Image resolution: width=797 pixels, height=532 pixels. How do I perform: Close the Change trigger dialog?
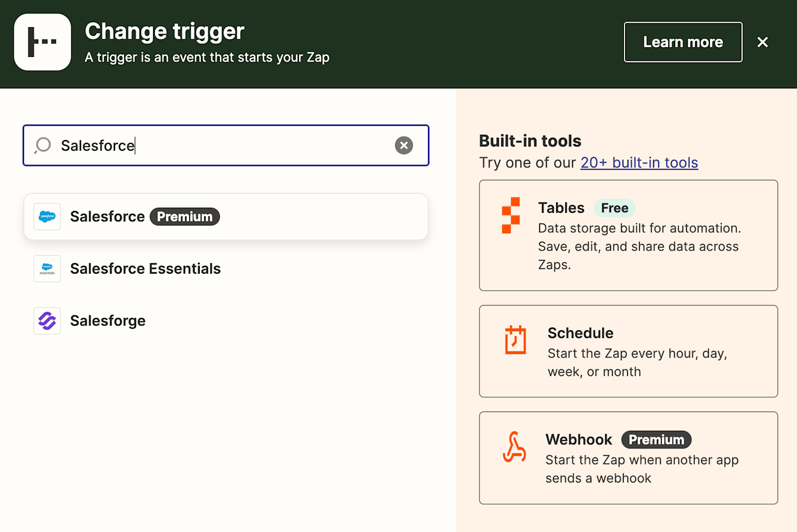point(762,42)
